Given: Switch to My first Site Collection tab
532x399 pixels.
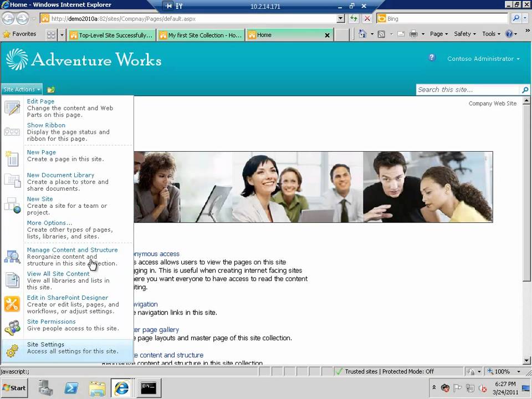Looking at the screenshot, I should click(201, 35).
